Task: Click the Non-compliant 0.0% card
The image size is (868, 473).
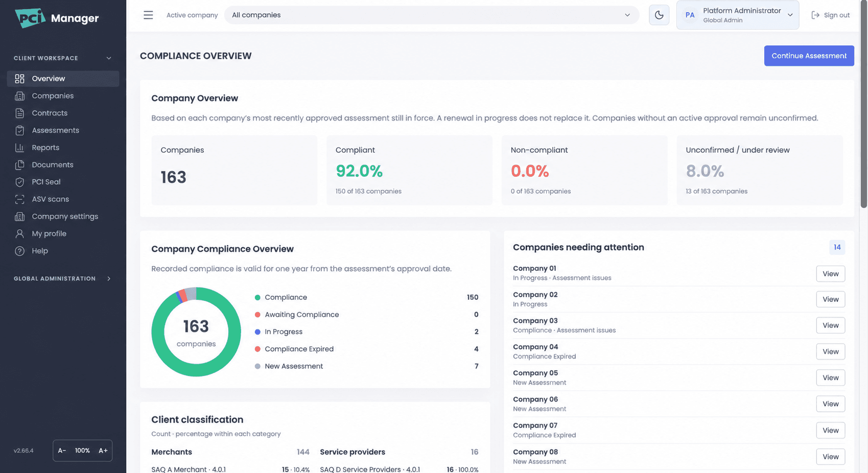Action: pyautogui.click(x=584, y=170)
